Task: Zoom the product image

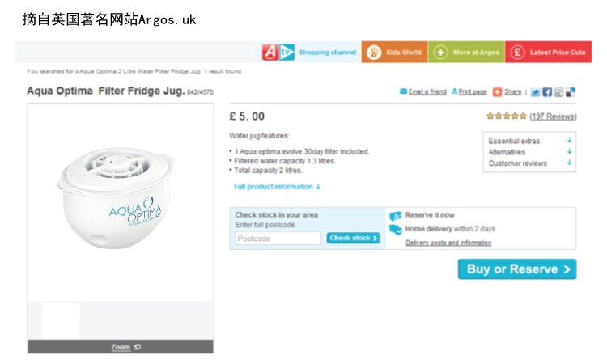Action: [121, 347]
